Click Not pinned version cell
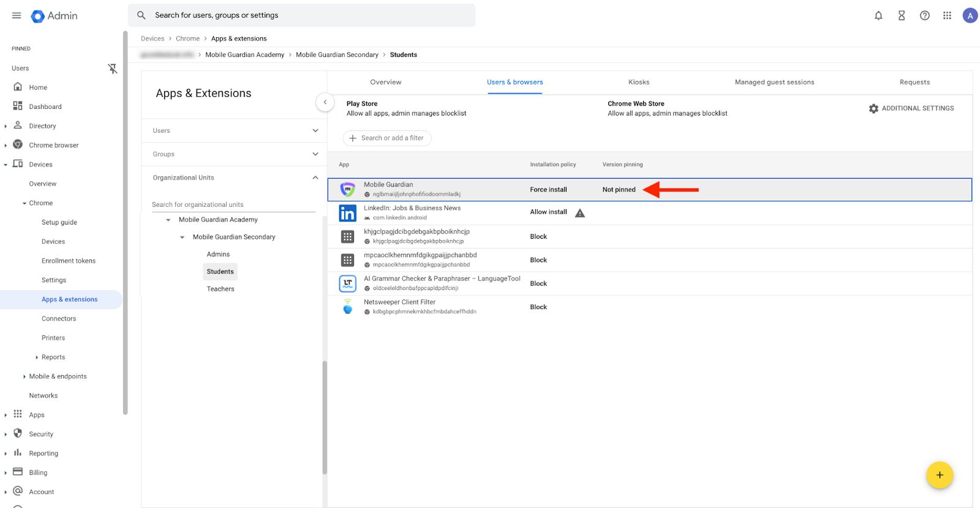Viewport: 980px width, 508px height. click(619, 190)
